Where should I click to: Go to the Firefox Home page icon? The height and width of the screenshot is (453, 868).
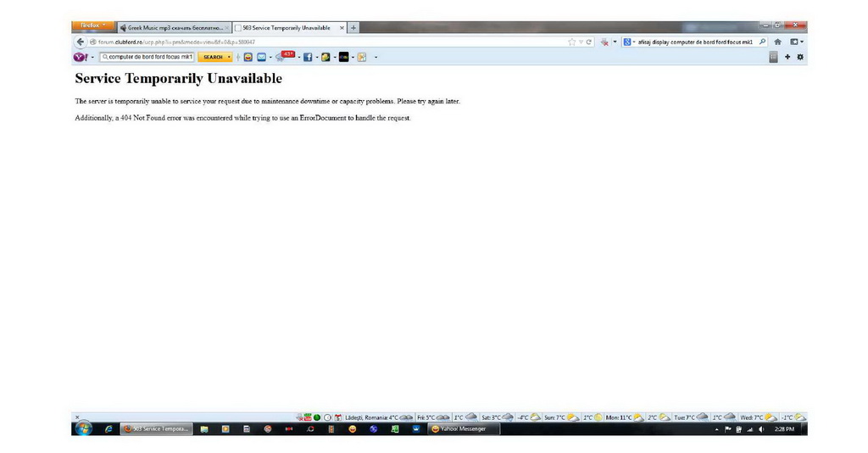point(777,42)
